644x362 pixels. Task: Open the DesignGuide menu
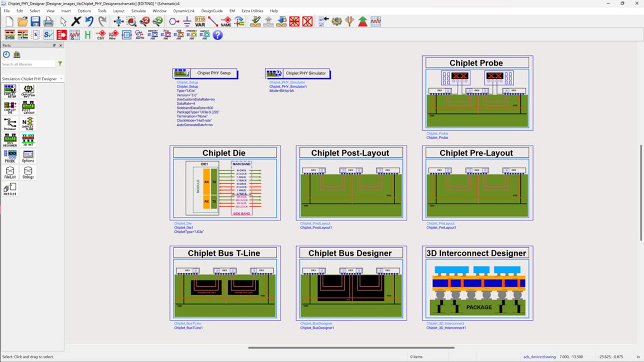click(212, 11)
